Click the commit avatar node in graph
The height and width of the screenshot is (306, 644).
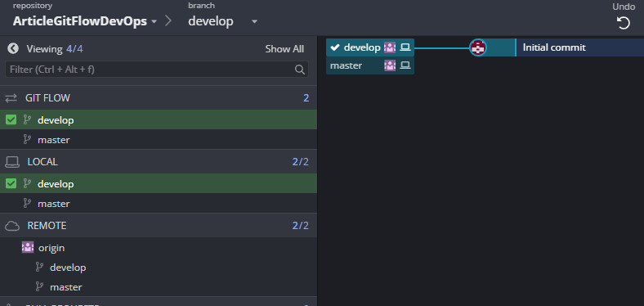coord(477,47)
